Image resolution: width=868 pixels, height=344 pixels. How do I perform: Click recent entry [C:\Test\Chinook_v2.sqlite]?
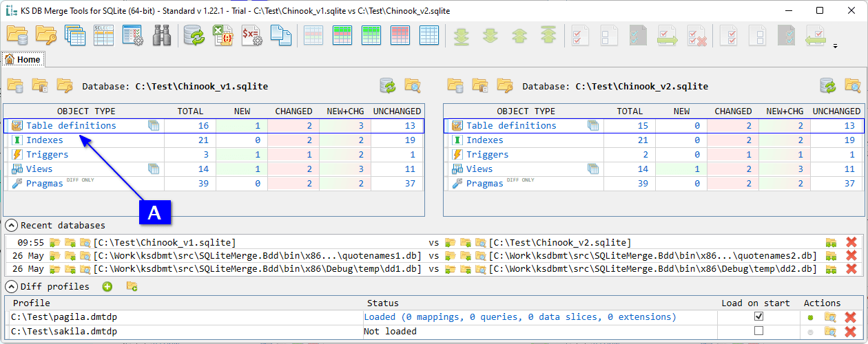pos(560,242)
